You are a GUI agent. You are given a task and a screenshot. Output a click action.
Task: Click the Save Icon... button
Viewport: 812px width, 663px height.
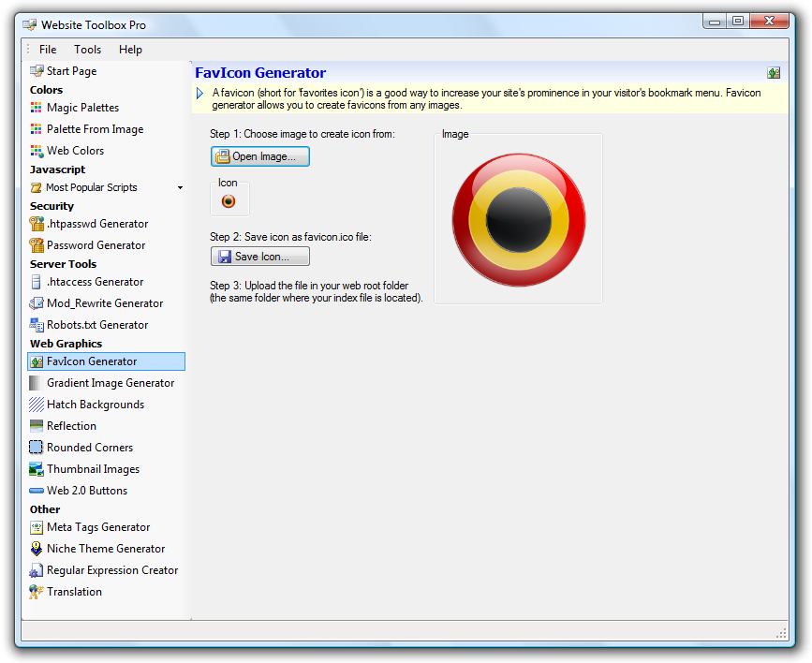tap(260, 257)
